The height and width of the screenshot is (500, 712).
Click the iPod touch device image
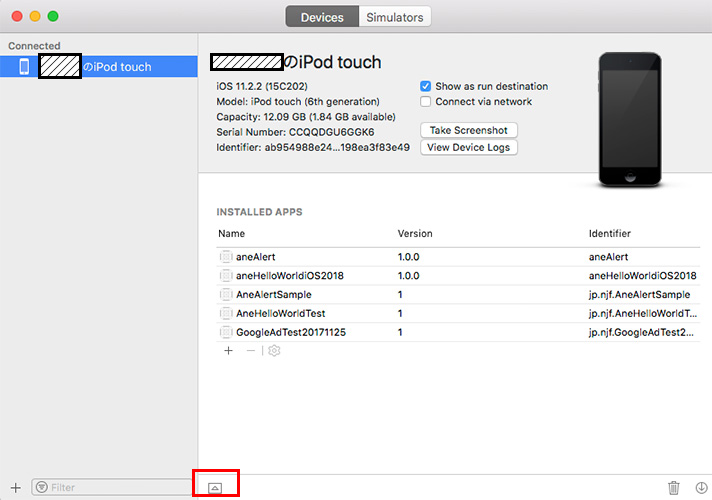point(630,119)
